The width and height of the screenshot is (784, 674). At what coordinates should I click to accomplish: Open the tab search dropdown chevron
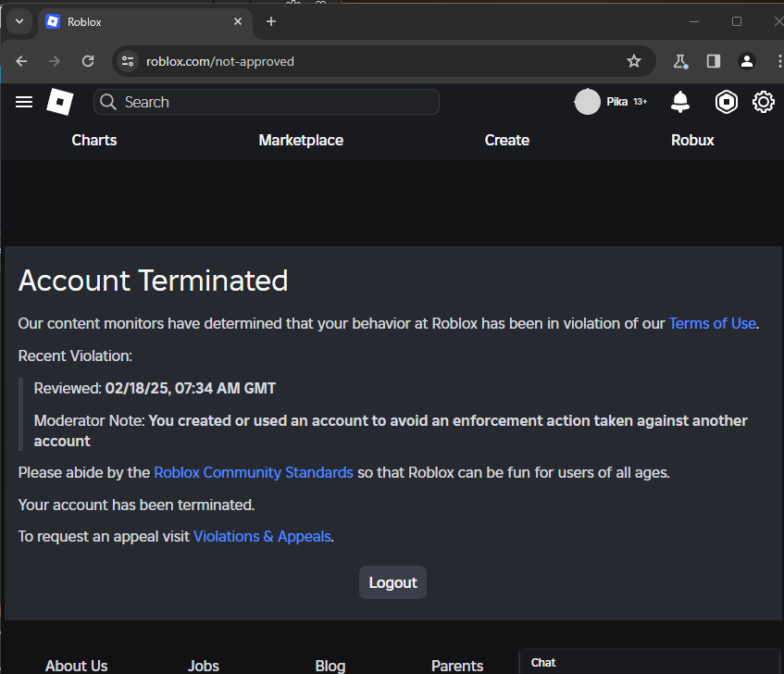pos(19,21)
